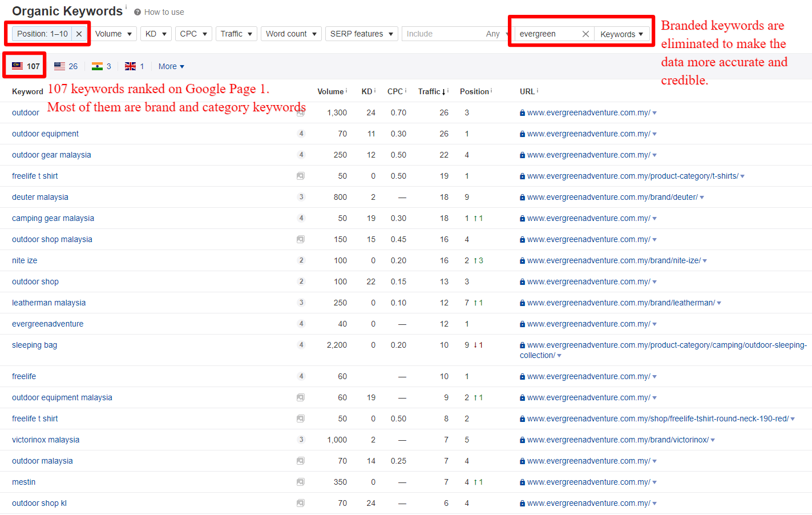Image resolution: width=812 pixels, height=515 pixels.
Task: Open SERP image icon for outdoor shop malaysia
Action: coord(301,239)
